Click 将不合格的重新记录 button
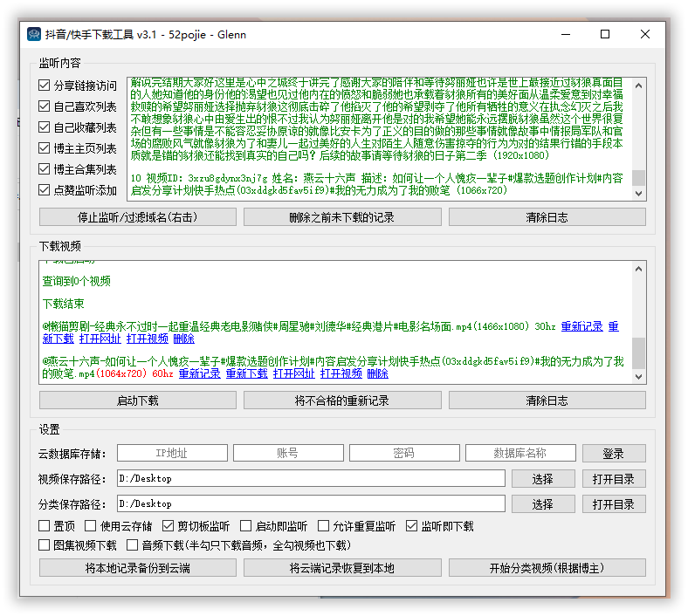The height and width of the screenshot is (616, 688). [x=342, y=400]
